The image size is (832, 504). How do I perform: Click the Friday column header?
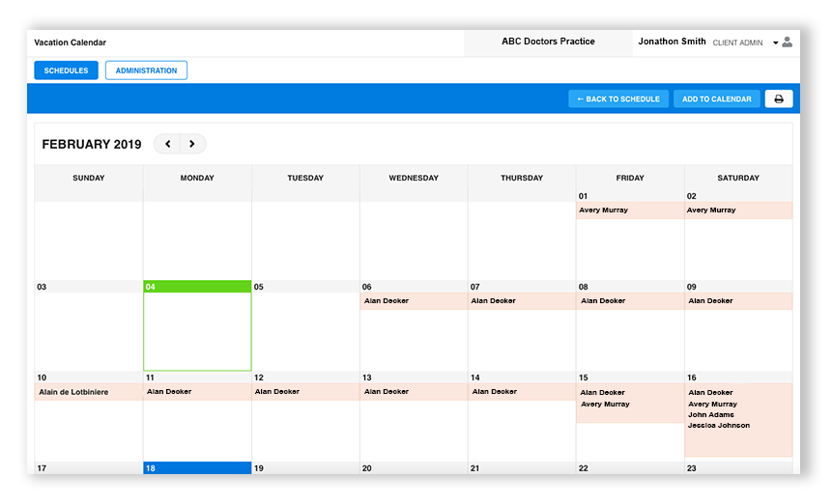point(630,178)
